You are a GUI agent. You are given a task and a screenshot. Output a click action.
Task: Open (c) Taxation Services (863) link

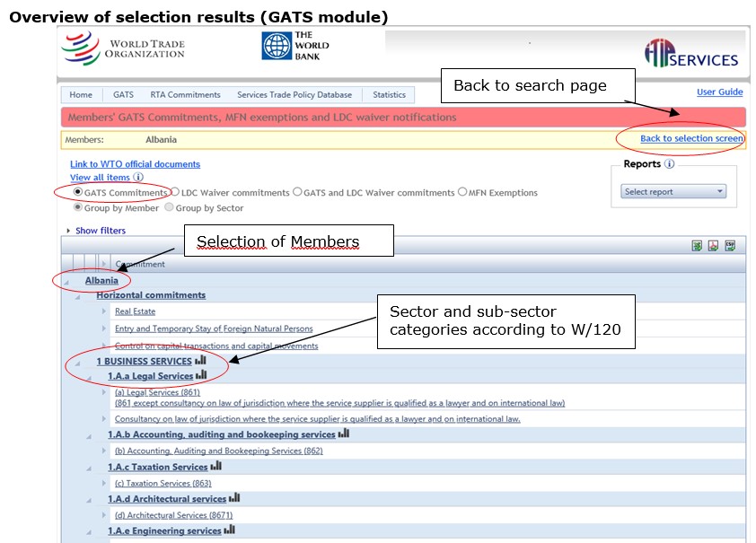163,483
